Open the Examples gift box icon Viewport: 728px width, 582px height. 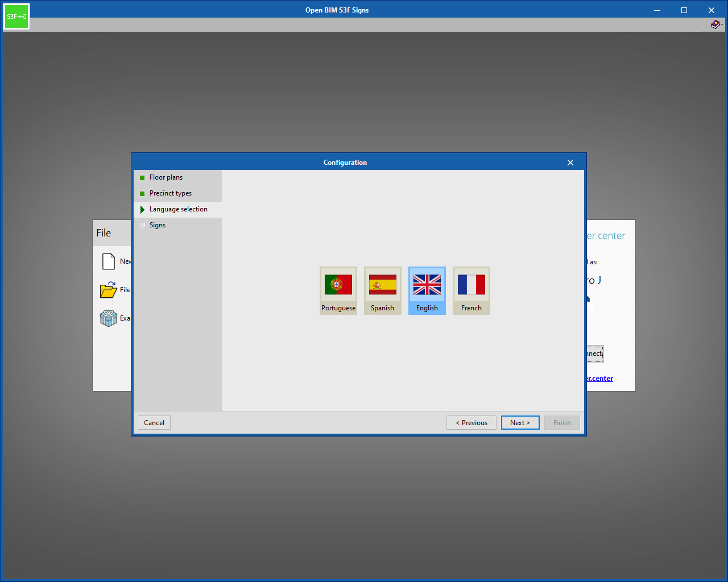click(x=108, y=318)
